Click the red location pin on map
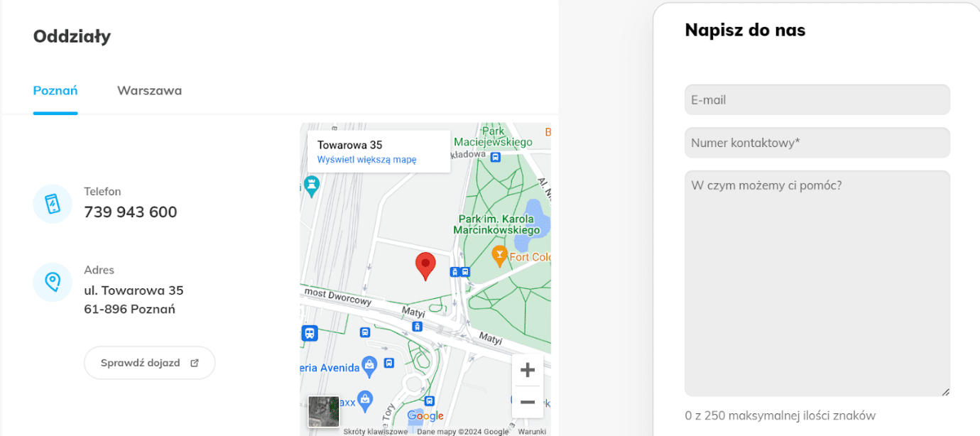 point(425,266)
